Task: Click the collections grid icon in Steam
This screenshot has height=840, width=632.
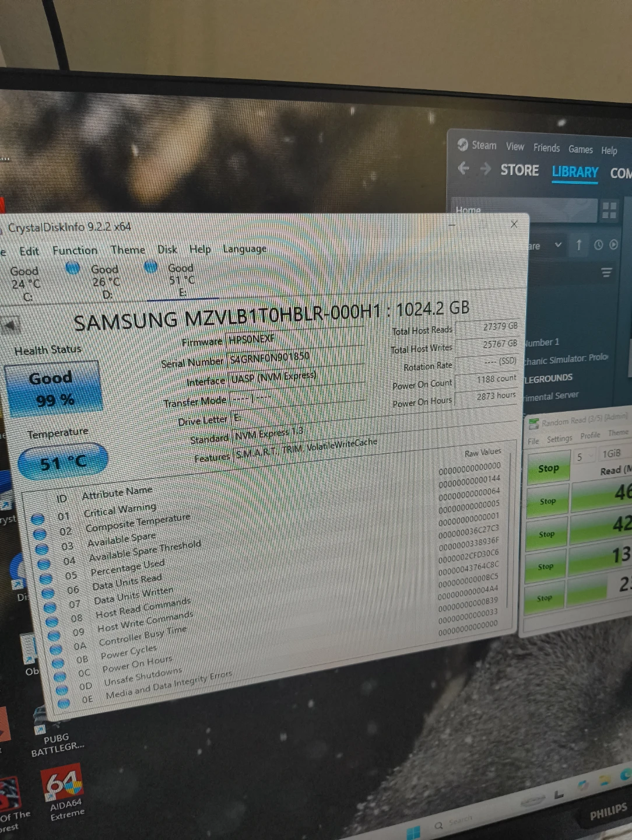Action: tap(609, 211)
